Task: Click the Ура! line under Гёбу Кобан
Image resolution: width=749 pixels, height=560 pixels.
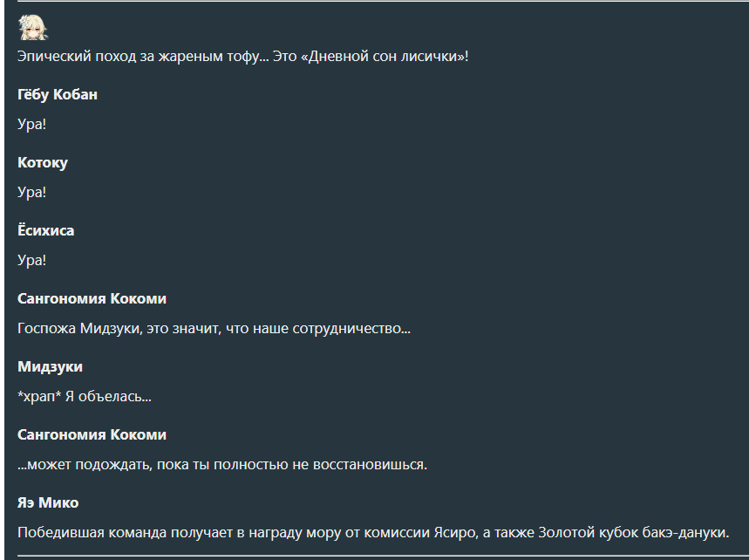Action: coord(31,124)
